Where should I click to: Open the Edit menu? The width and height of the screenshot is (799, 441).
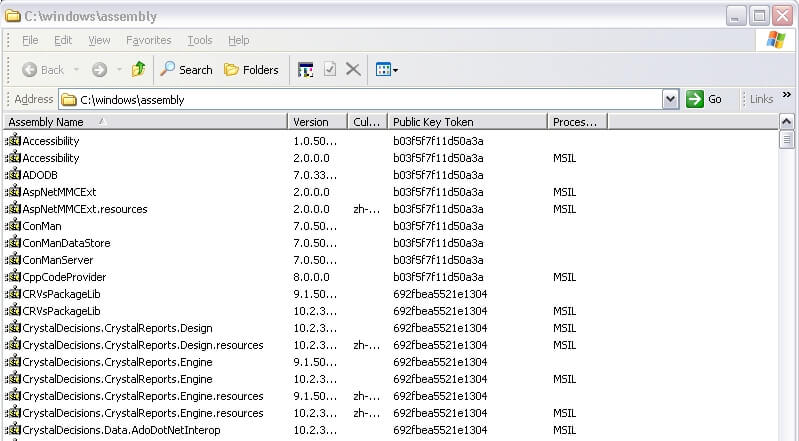click(63, 40)
